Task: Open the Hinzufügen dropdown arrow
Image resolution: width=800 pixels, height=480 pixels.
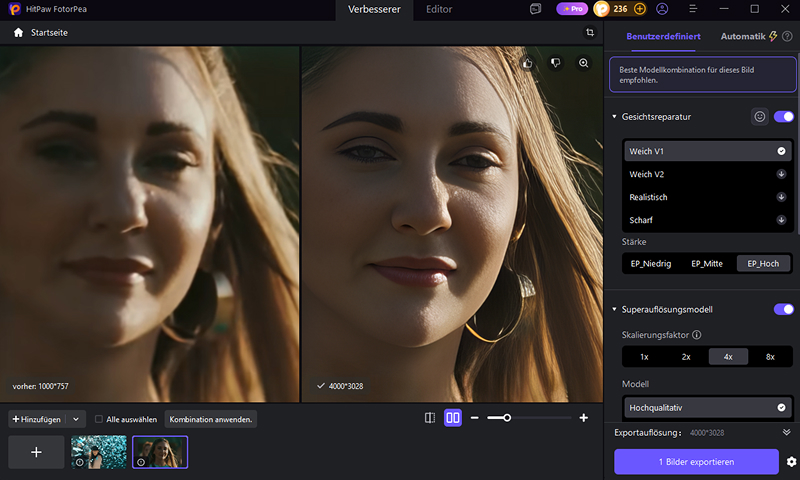Action: pos(76,419)
